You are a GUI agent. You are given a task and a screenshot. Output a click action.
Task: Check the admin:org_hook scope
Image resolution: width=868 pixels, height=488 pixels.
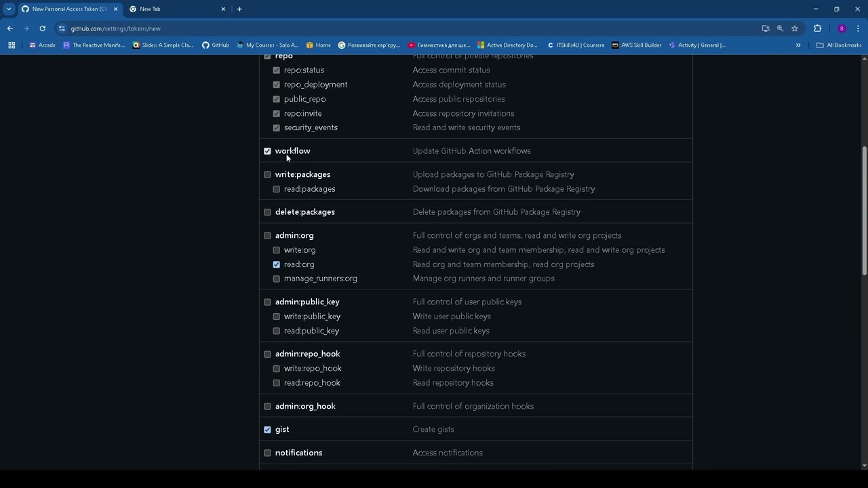pos(267,407)
